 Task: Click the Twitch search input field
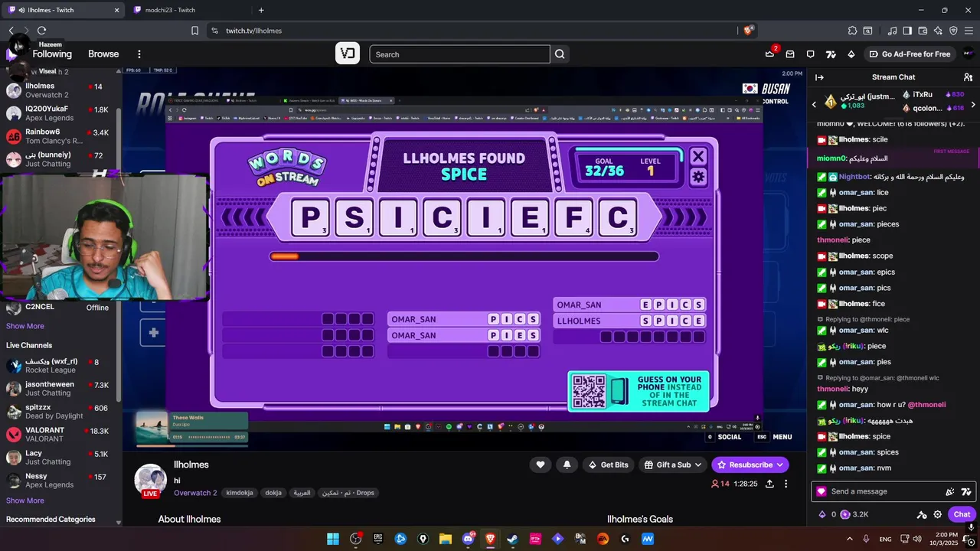click(x=459, y=54)
